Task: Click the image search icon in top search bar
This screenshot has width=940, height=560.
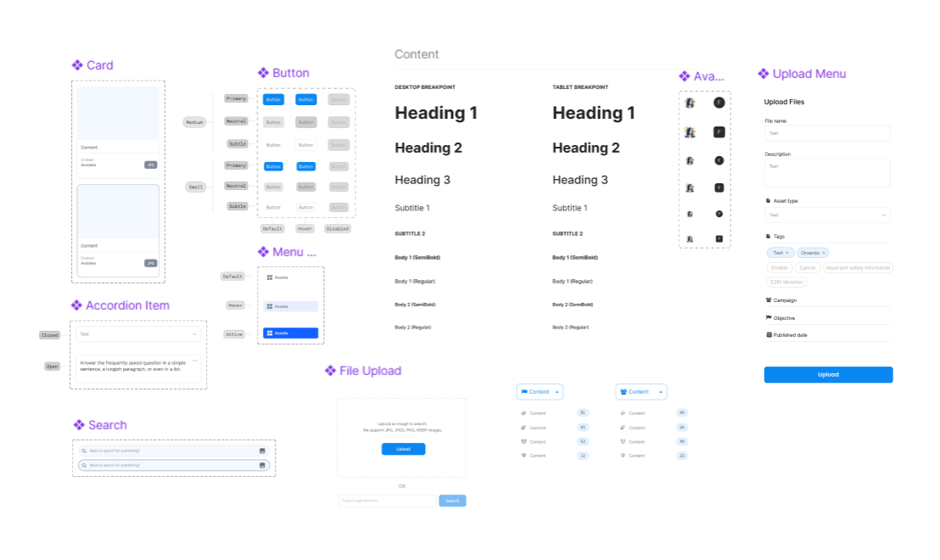Action: coord(262,451)
